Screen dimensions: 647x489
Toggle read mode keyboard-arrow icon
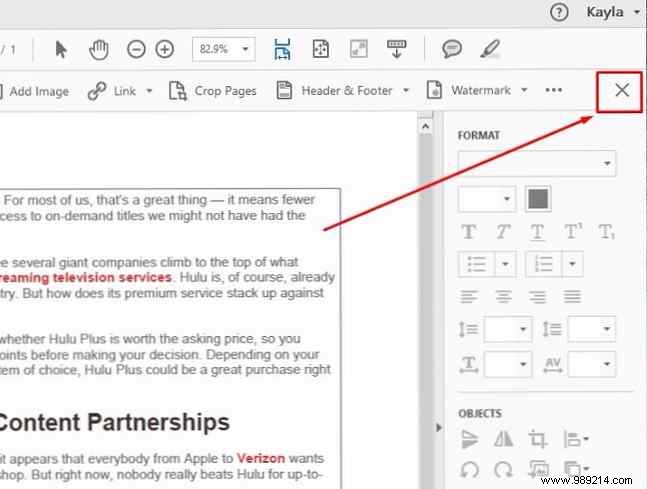397,49
